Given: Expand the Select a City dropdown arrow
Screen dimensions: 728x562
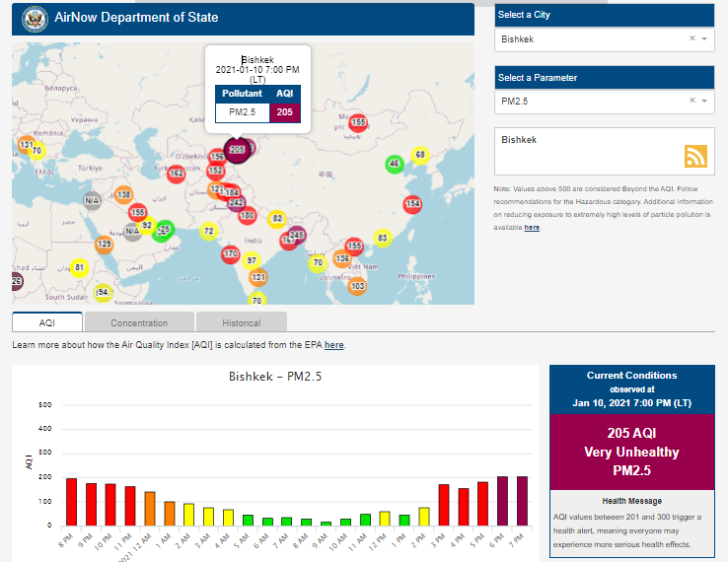Looking at the screenshot, I should tap(704, 39).
